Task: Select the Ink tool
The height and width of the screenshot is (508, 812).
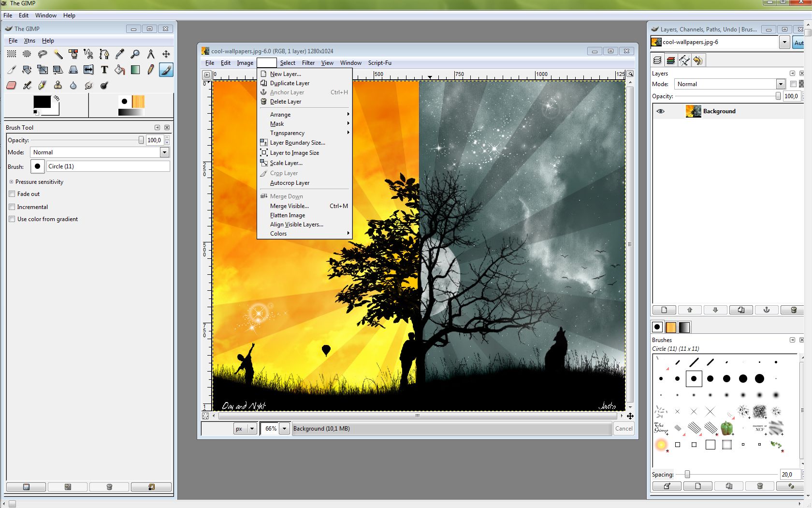Action: (43, 85)
